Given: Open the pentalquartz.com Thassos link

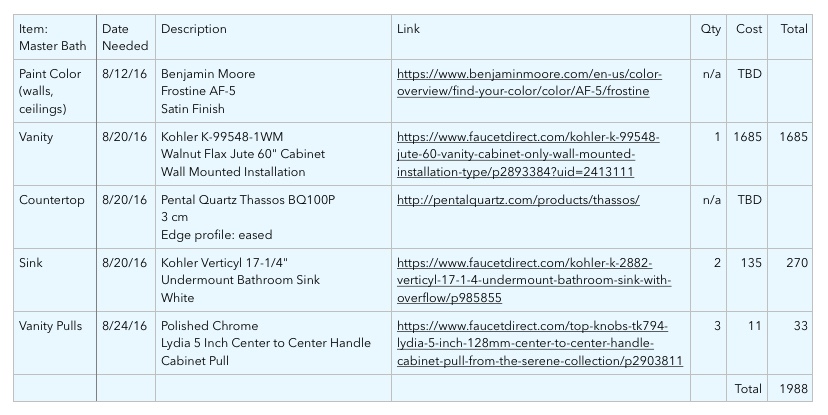Looking at the screenshot, I should click(518, 200).
